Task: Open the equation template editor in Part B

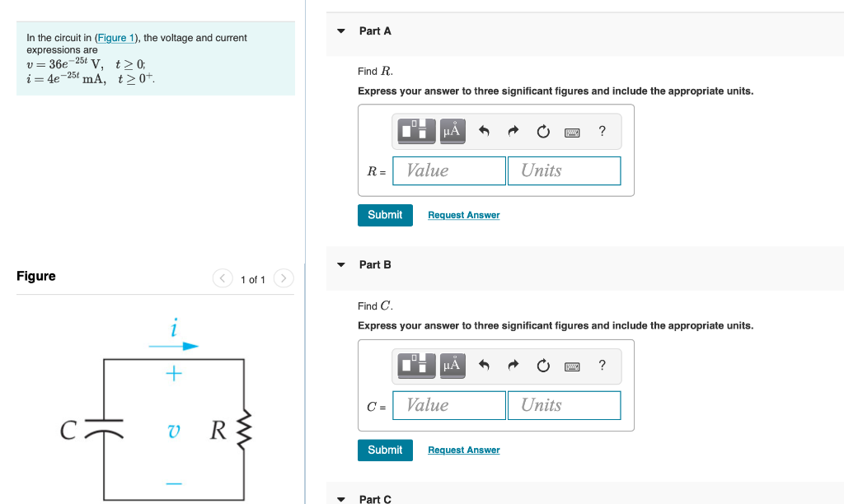Action: (416, 366)
